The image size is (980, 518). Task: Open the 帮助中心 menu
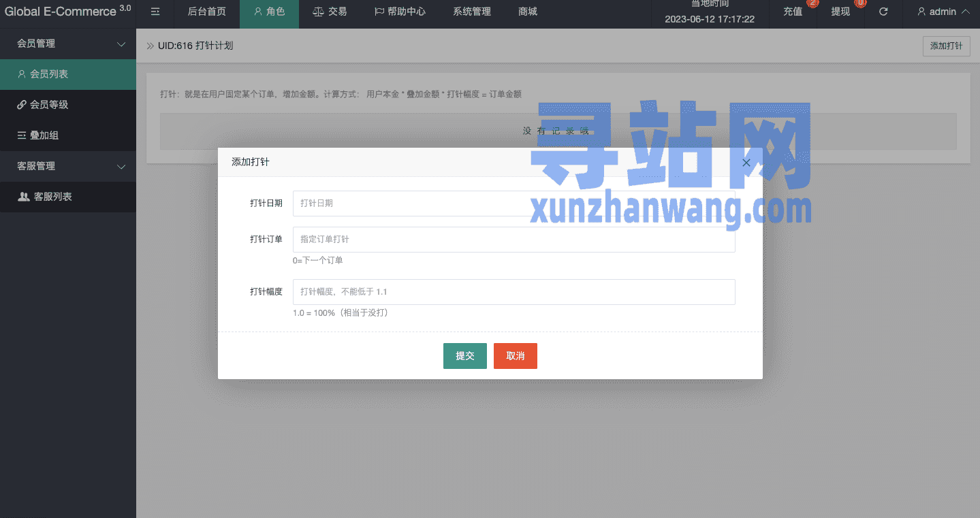[x=400, y=12]
